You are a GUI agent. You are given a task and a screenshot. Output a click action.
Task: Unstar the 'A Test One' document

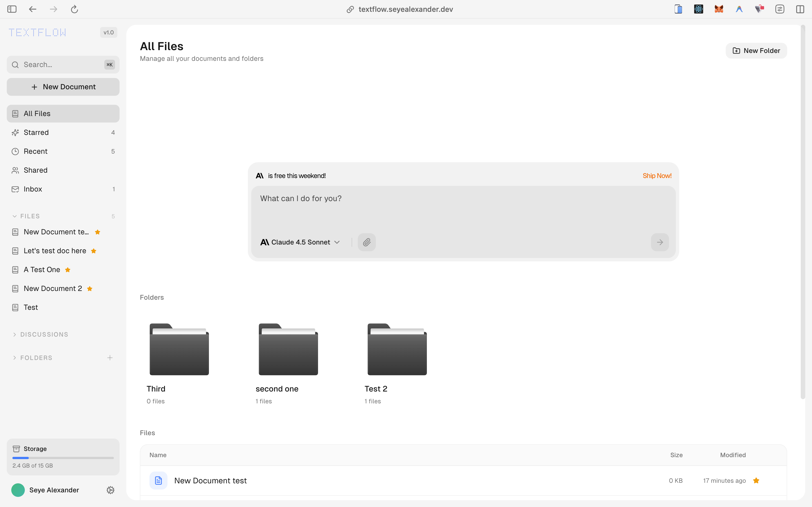67,270
